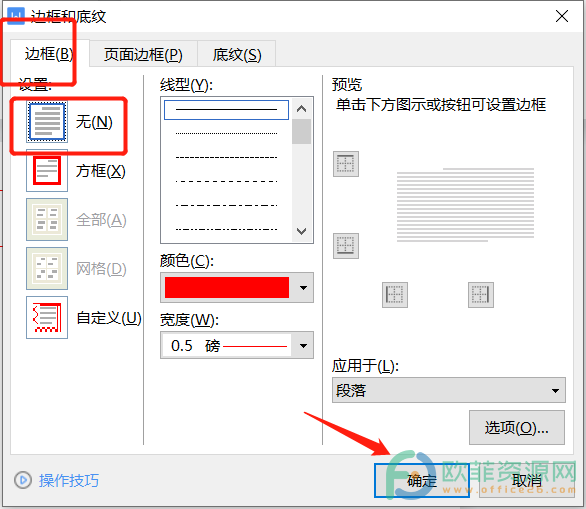Toggle the top border preview button
Screen dimensions: 586x509
point(346,164)
